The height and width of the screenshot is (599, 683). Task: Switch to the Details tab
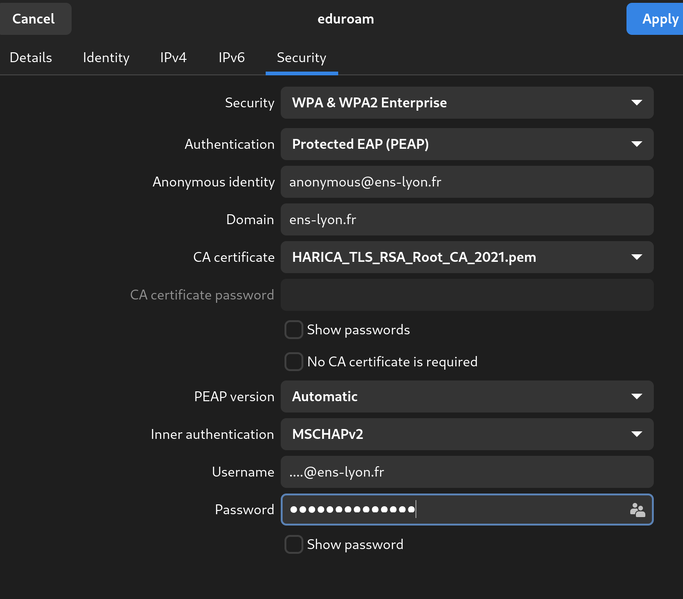(x=31, y=58)
